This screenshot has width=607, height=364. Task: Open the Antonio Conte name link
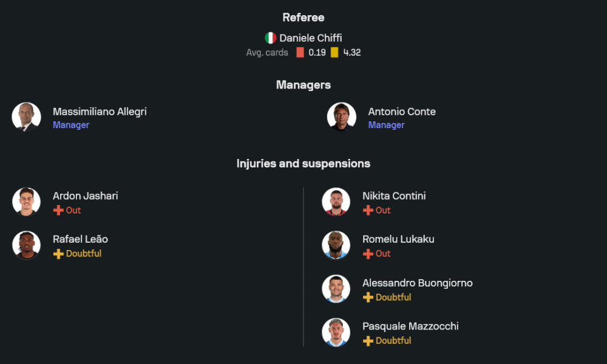coord(401,112)
